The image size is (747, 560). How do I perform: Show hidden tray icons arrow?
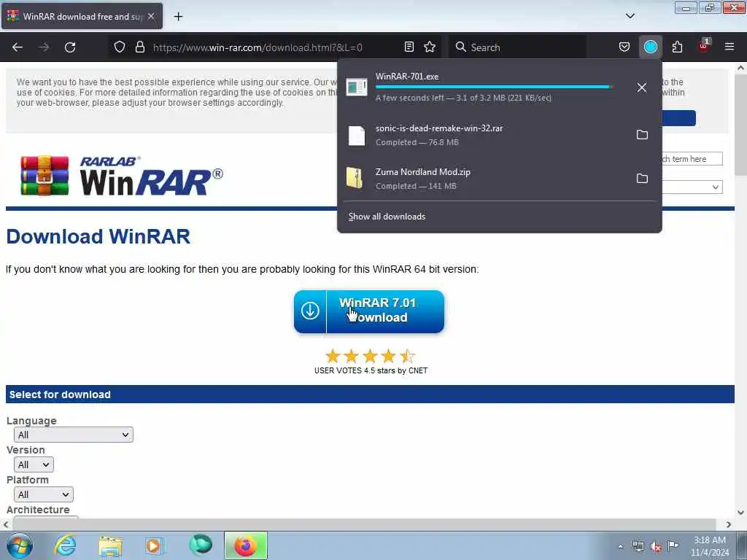620,546
